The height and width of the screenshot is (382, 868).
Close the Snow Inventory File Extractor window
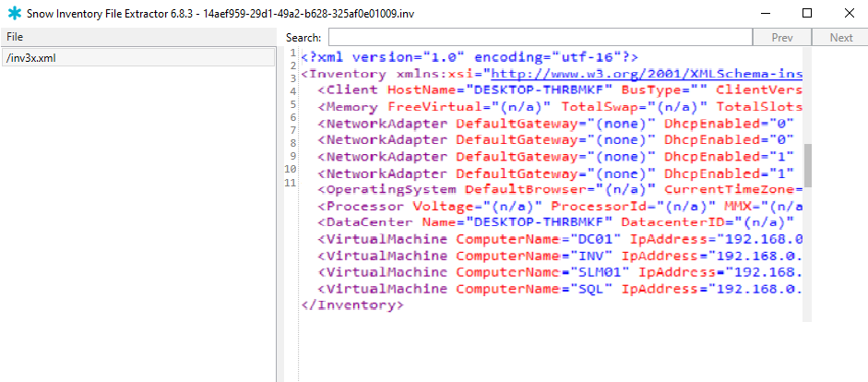point(849,13)
